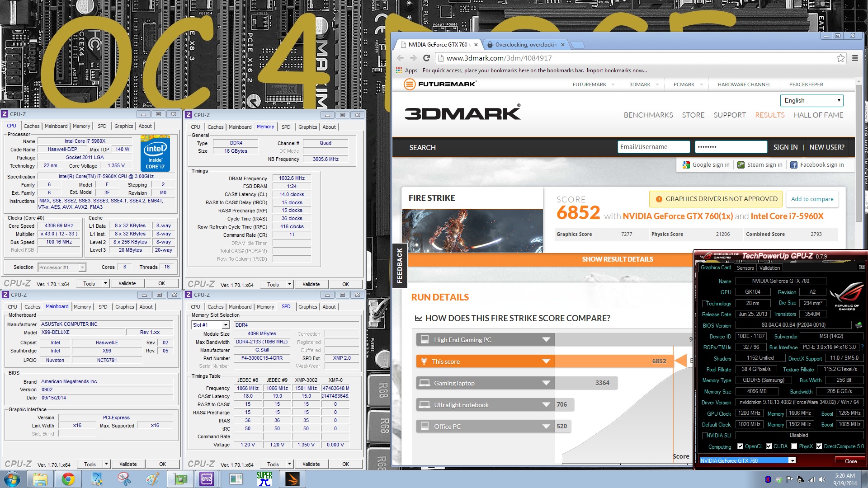Toggle the CUDA checkbox in GPU-Z
This screenshot has width=868, height=488.
[x=769, y=446]
